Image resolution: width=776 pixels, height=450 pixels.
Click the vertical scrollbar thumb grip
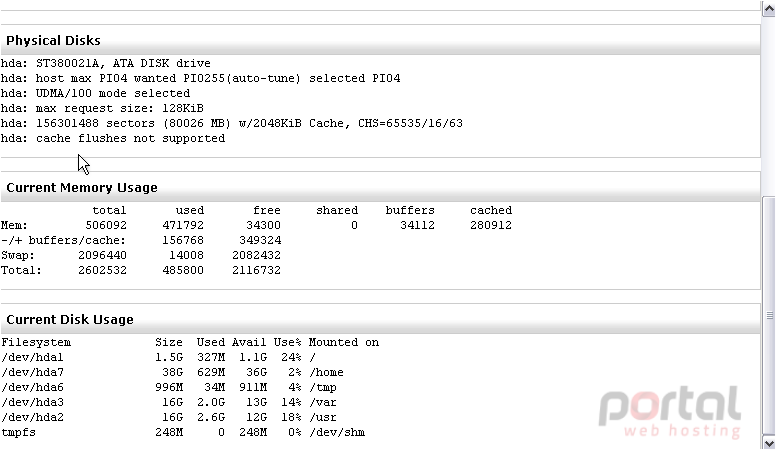[x=769, y=315]
